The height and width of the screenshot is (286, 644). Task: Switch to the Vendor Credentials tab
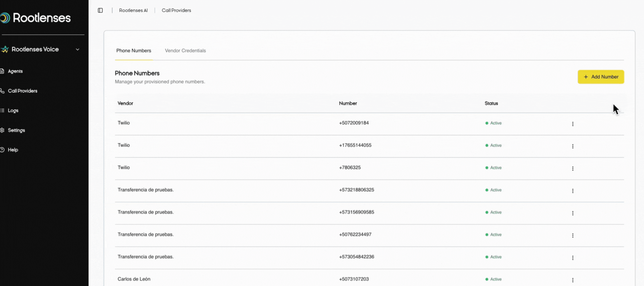(x=185, y=51)
